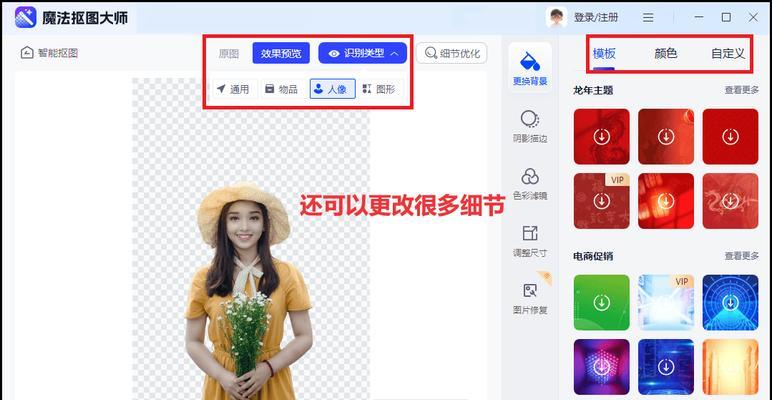Download first 龙年主题 red dragon template
Viewport: 772px width, 400px height.
click(602, 136)
